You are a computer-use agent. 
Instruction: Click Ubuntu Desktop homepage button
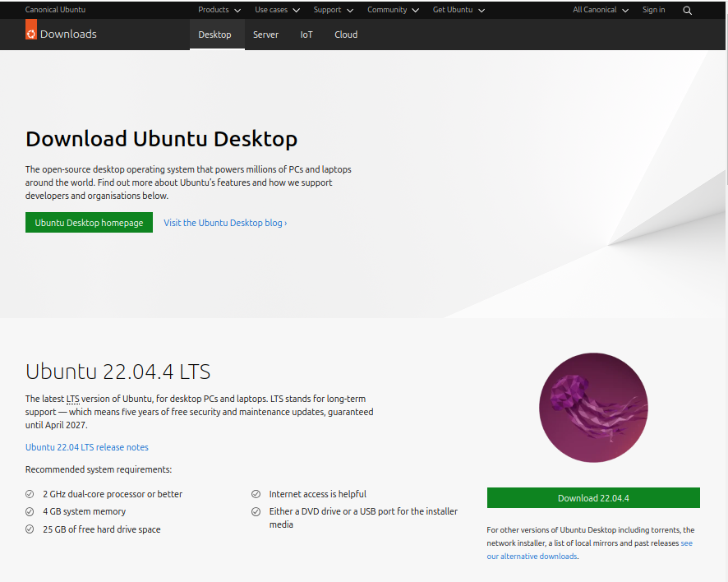point(89,223)
